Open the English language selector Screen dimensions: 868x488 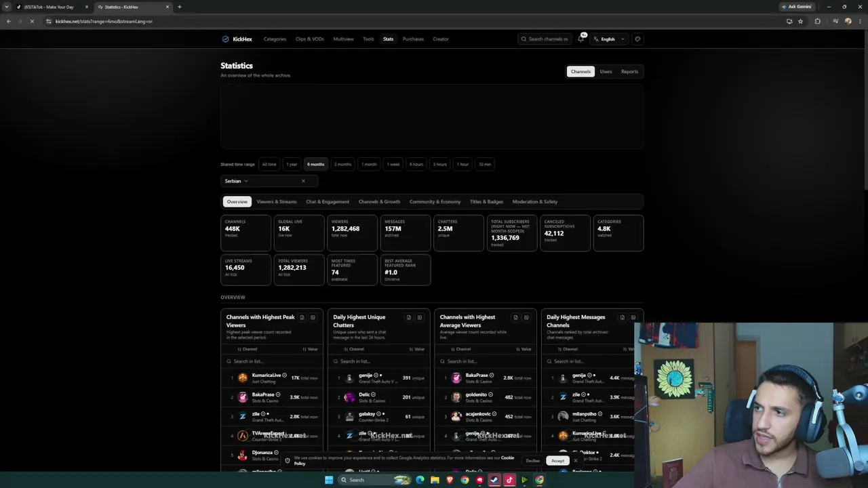point(608,39)
